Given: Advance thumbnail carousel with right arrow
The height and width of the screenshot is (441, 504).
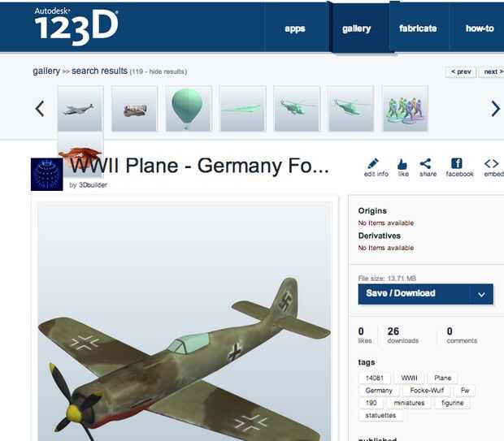Looking at the screenshot, I should pos(495,109).
